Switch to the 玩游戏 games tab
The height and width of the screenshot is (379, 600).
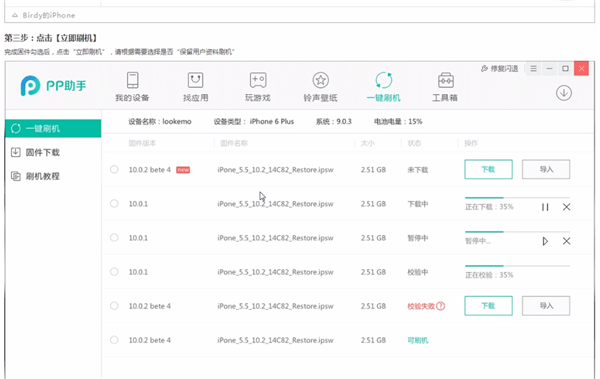coord(258,87)
